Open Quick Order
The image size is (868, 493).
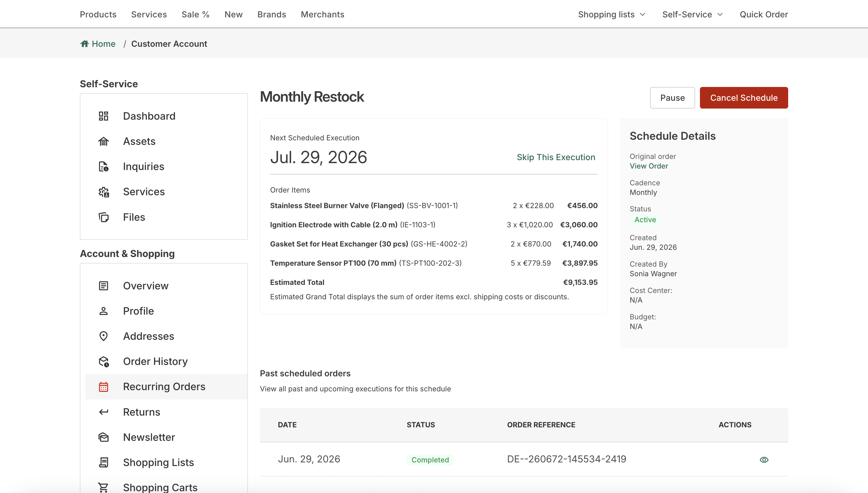tap(764, 15)
